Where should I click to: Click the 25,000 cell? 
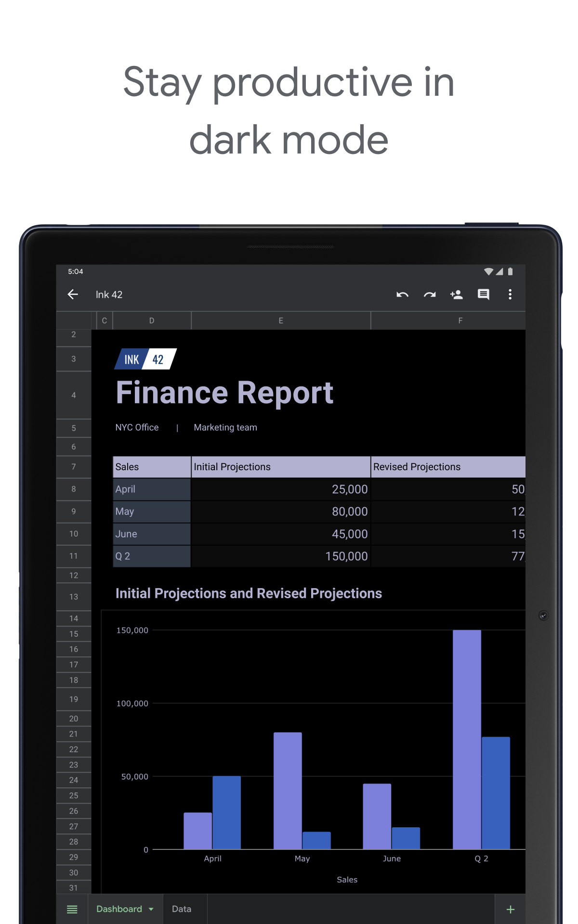[x=281, y=489]
